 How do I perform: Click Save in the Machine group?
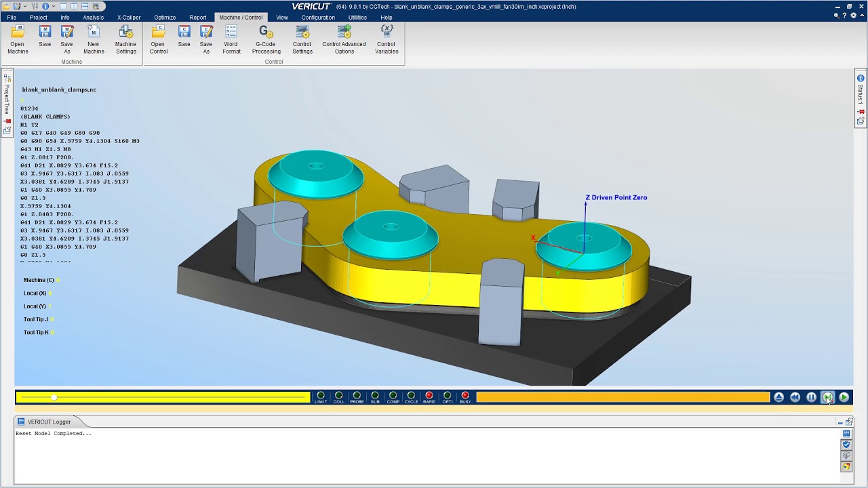pyautogui.click(x=45, y=36)
